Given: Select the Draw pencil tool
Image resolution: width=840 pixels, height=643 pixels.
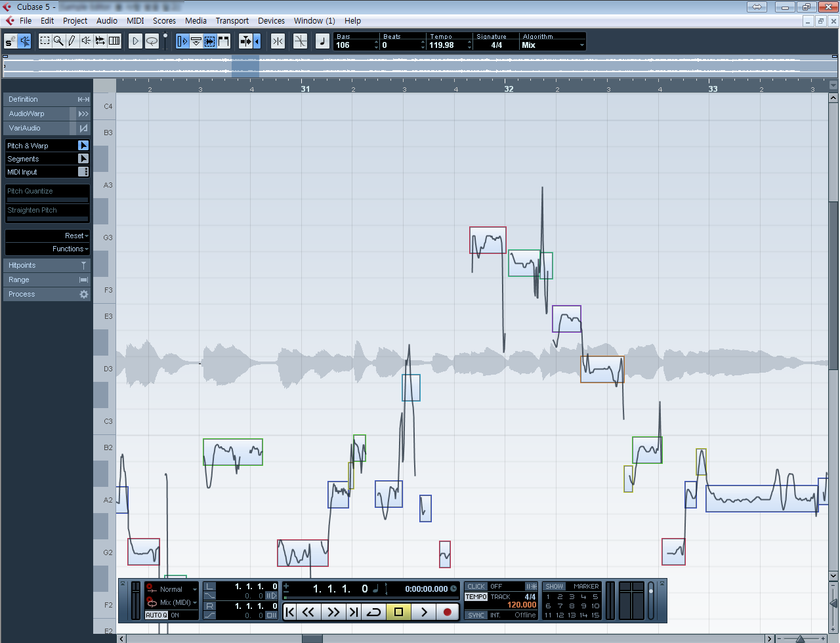Looking at the screenshot, I should click(x=72, y=41).
